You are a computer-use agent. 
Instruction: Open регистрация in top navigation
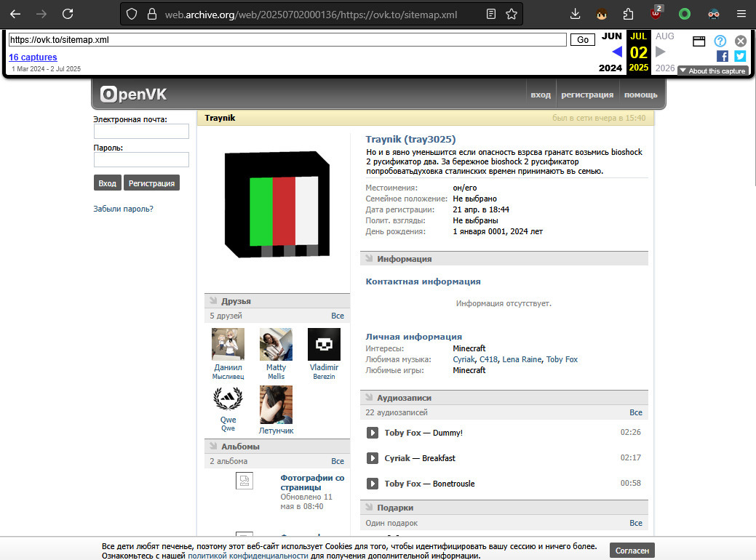point(586,95)
